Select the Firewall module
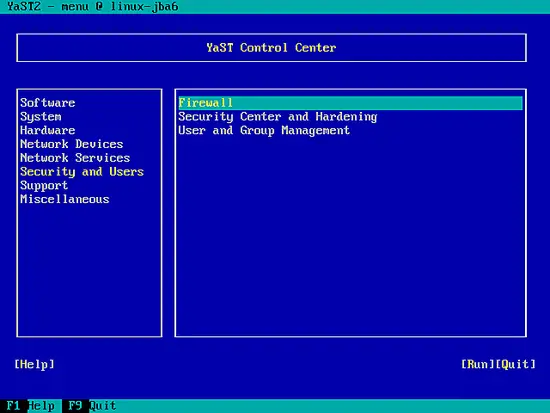 click(x=350, y=103)
